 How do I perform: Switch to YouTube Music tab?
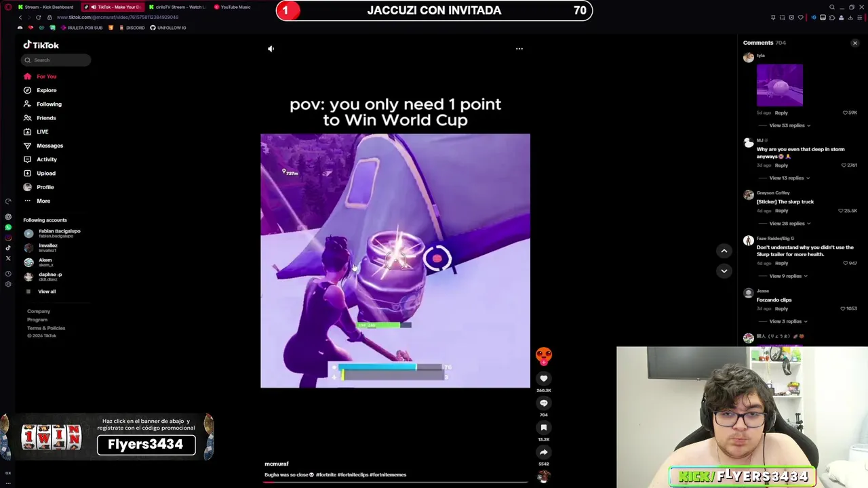click(232, 7)
